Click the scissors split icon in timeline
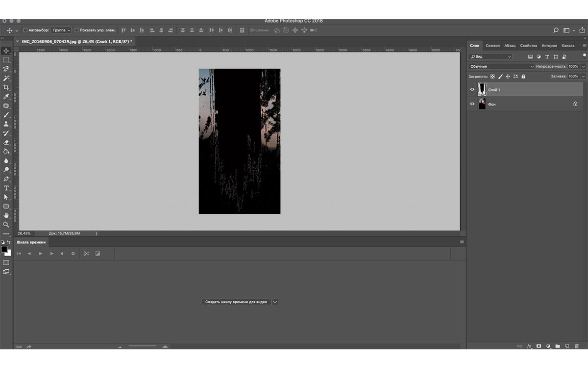 click(x=86, y=254)
